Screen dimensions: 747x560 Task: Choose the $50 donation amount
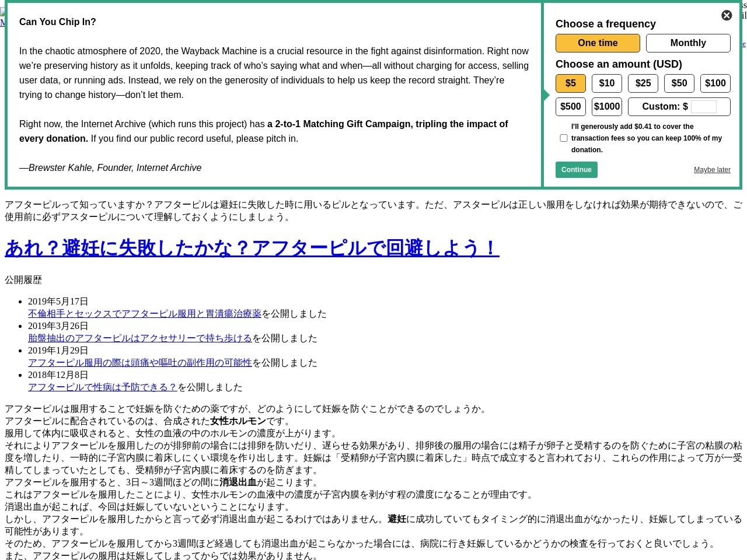click(x=679, y=83)
